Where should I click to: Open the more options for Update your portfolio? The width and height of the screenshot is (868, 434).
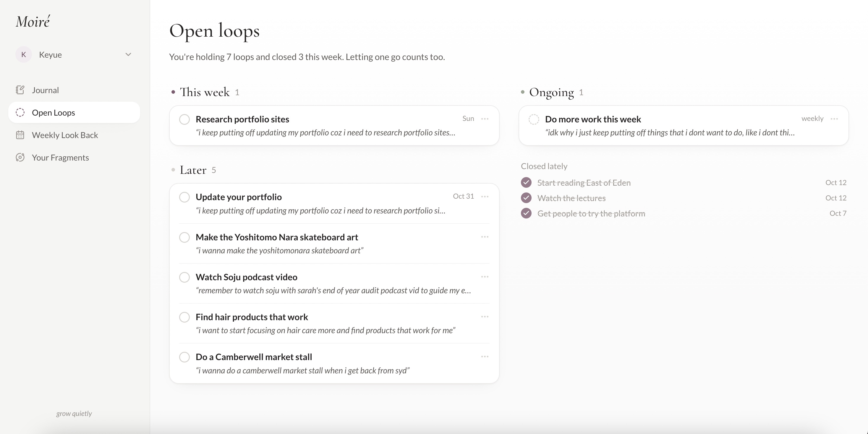tap(485, 196)
